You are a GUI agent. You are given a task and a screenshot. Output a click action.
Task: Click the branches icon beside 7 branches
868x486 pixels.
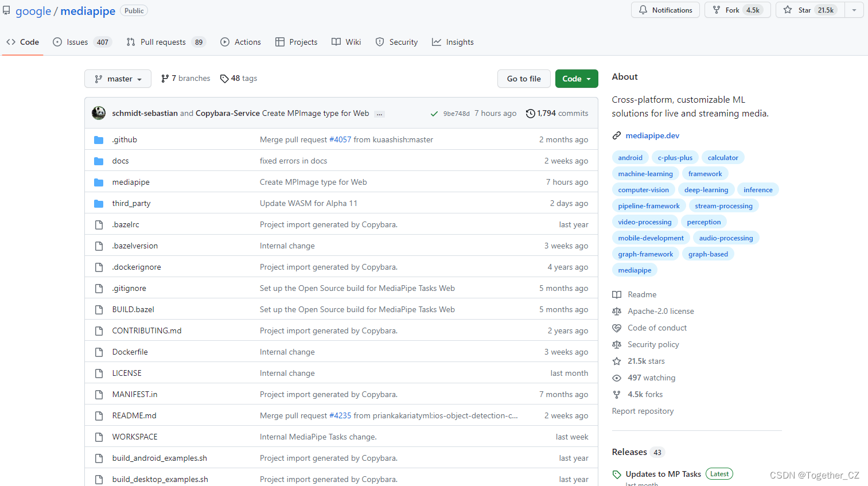pos(165,79)
